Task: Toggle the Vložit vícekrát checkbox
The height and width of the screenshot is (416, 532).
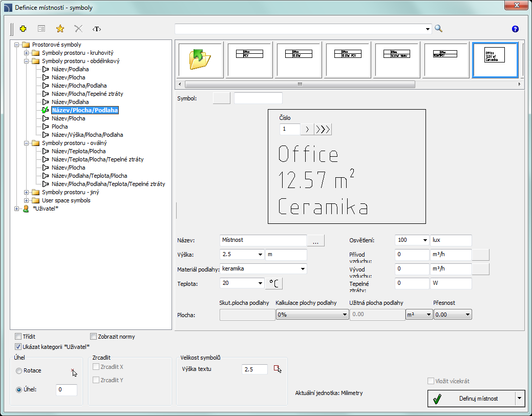Action: (x=431, y=381)
